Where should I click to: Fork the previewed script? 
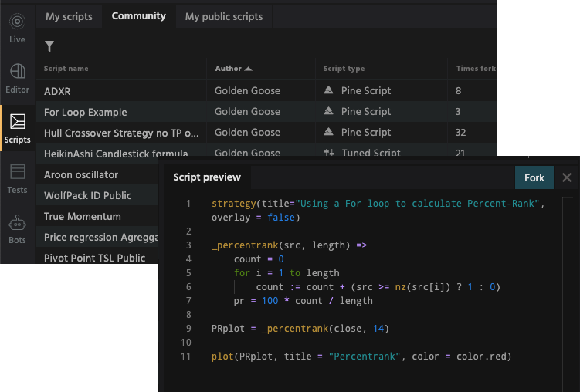(534, 177)
